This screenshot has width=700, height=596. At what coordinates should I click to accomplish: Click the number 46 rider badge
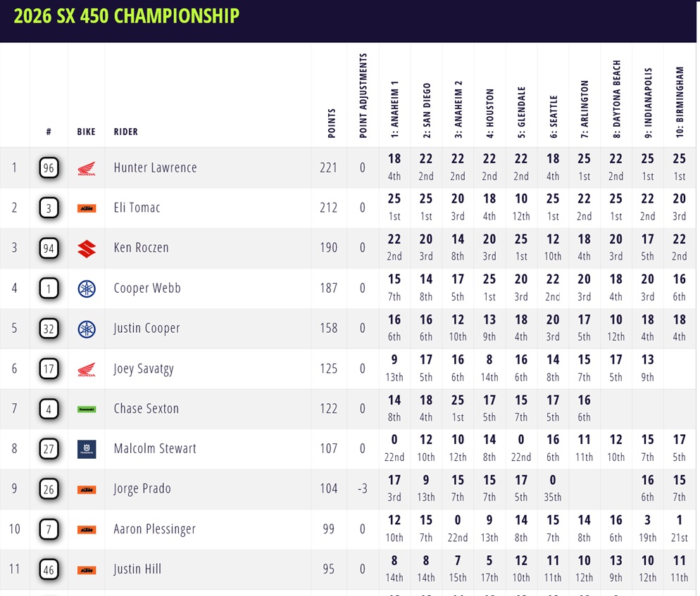click(49, 569)
